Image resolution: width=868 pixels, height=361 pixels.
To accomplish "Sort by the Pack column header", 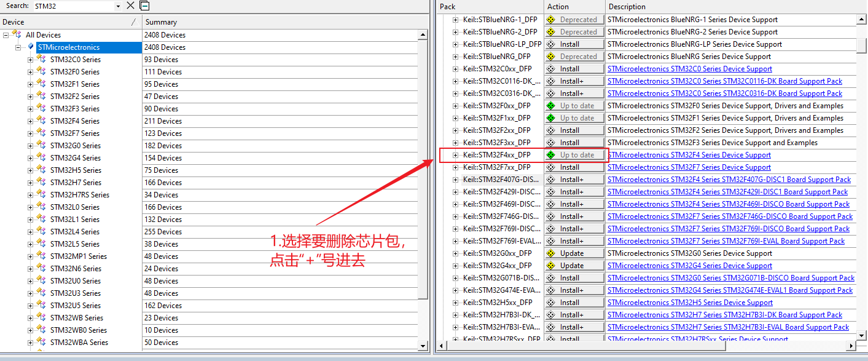I will 490,7.
